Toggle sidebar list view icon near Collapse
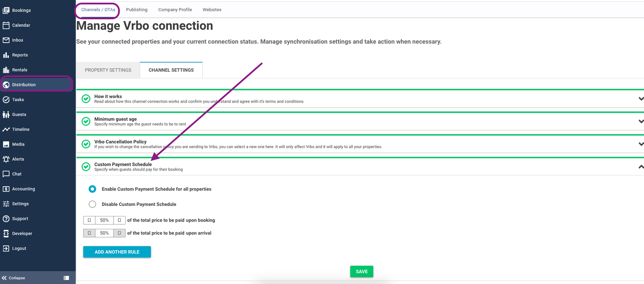This screenshot has width=644, height=284. (x=66, y=278)
